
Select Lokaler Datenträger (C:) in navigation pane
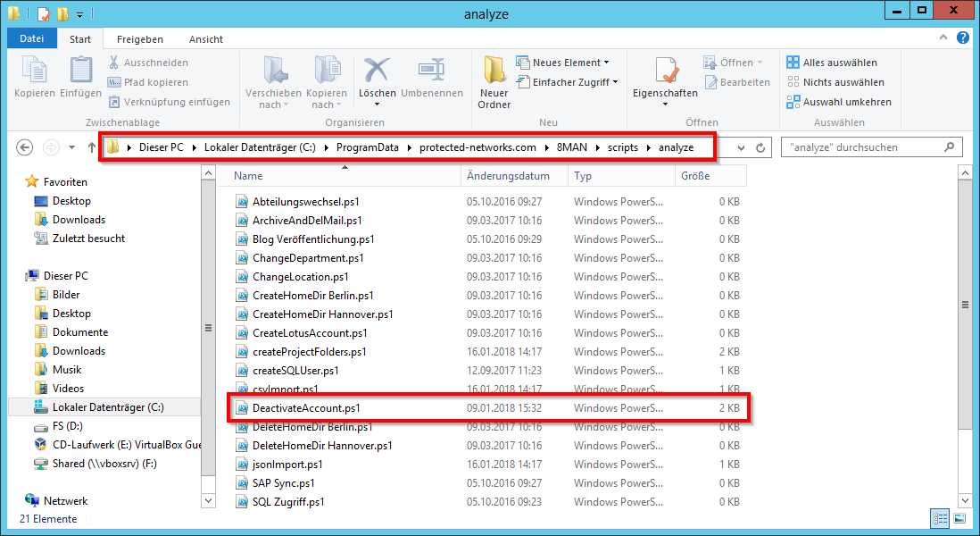tap(107, 407)
